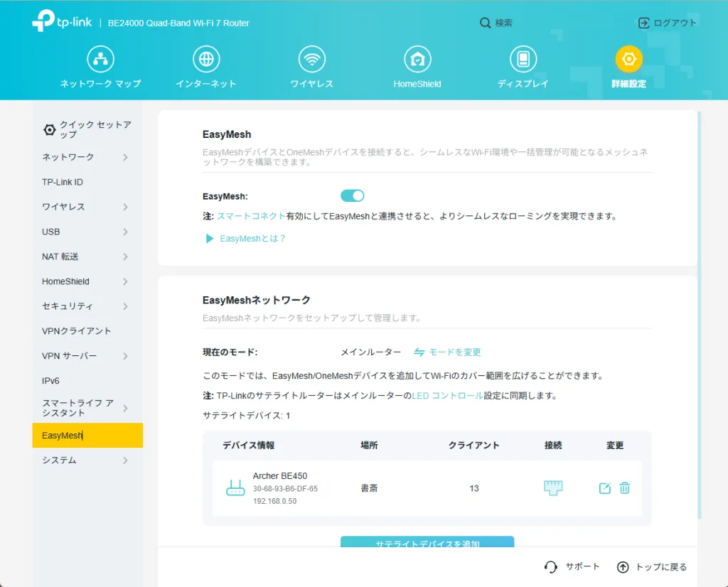Open the Internet (インターネット) globe icon
This screenshot has width=728, height=587.
point(206,59)
